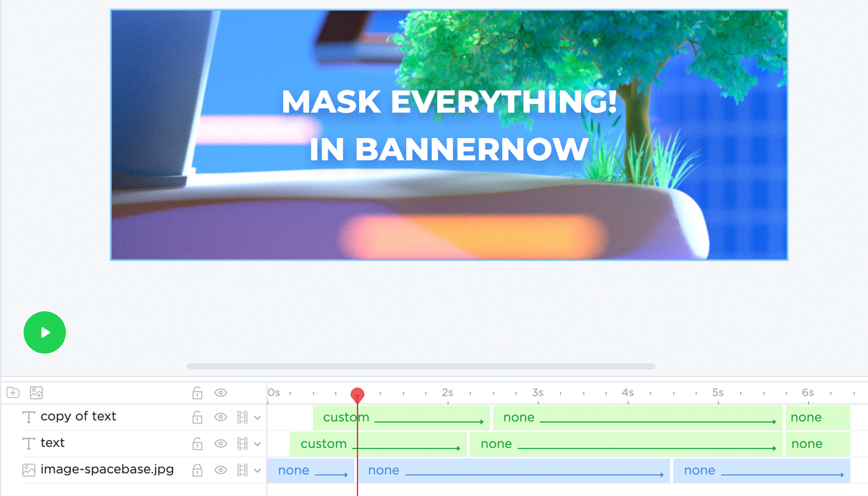
Task: Select the 'text' layer name
Action: [53, 443]
